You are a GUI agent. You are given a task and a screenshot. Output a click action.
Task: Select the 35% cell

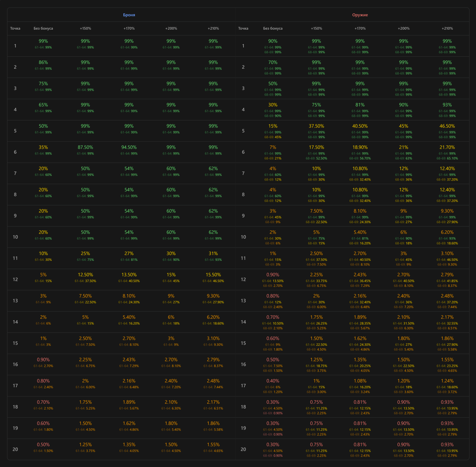click(x=43, y=148)
